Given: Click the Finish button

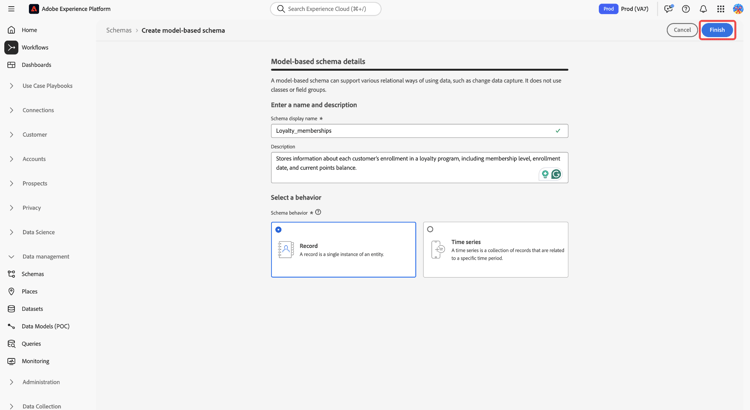Looking at the screenshot, I should pos(717,30).
